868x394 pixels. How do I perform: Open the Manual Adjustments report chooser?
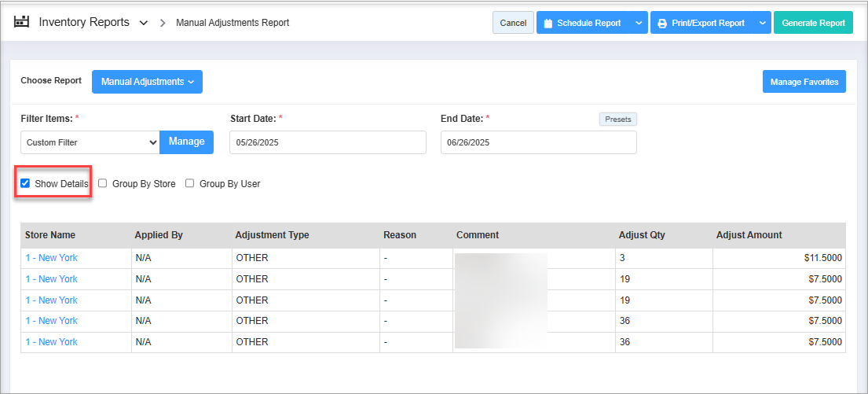pyautogui.click(x=147, y=82)
